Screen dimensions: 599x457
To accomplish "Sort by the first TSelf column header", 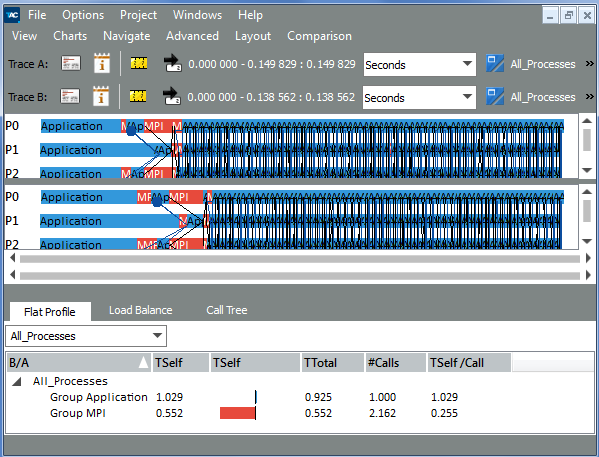I will [181, 362].
